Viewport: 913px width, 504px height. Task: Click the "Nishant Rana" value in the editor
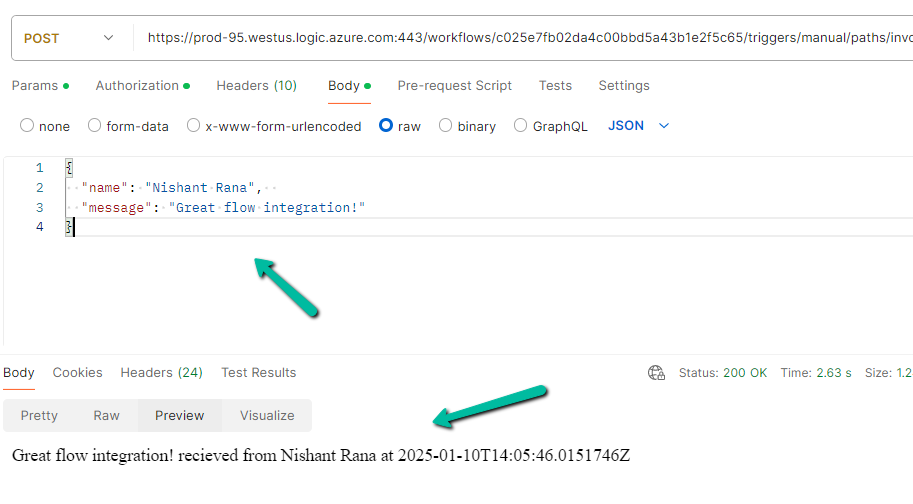coord(200,188)
